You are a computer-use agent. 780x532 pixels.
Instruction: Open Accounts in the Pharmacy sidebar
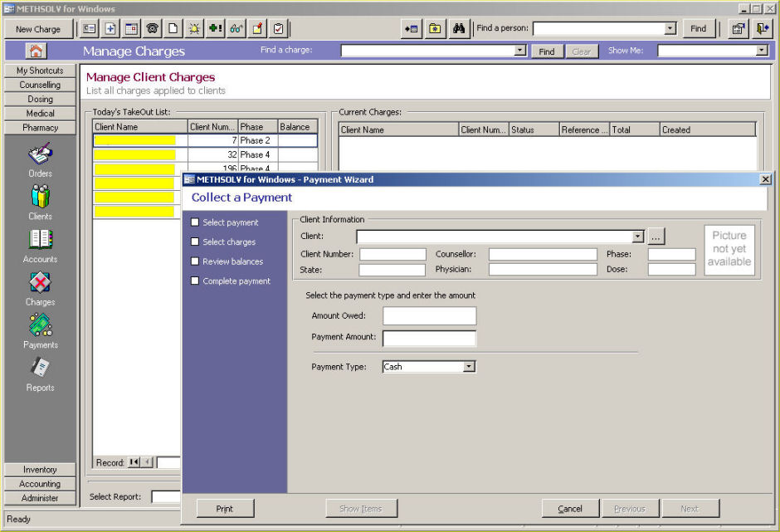click(41, 246)
